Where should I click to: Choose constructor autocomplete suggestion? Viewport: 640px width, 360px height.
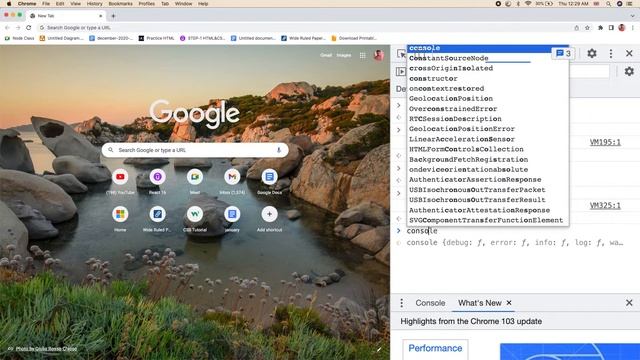(x=488, y=78)
